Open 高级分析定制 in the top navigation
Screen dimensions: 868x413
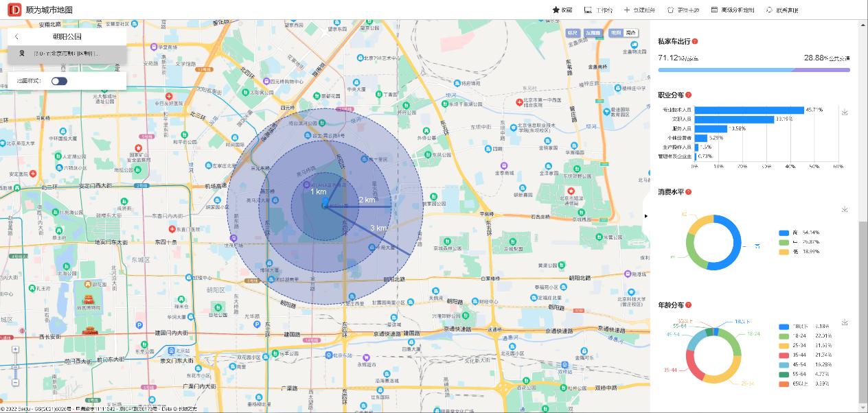732,10
